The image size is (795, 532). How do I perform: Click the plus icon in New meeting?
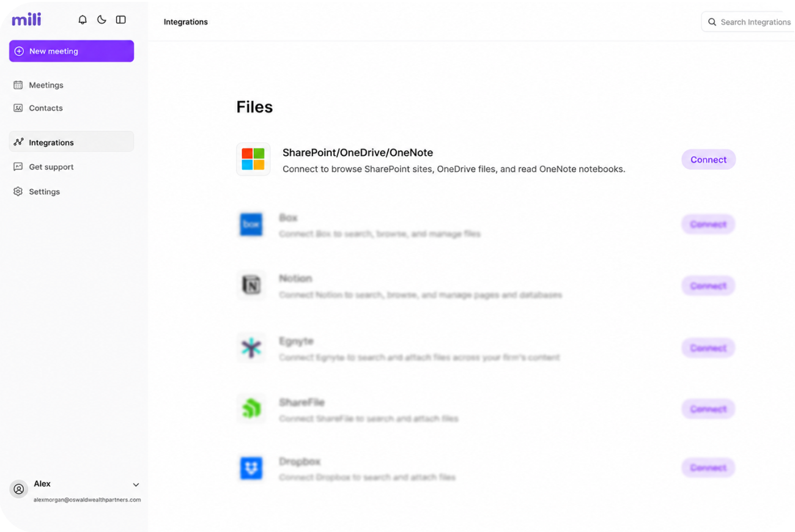pos(19,51)
